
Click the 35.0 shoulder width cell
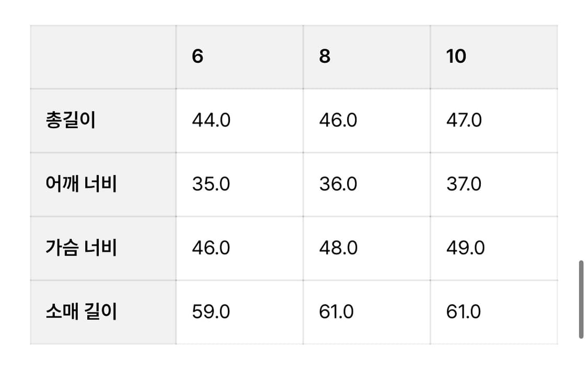click(211, 185)
